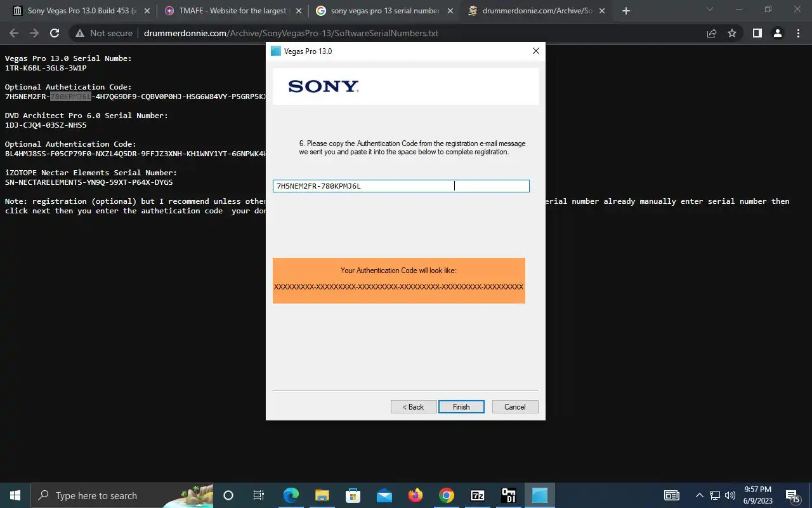Go back in browser history
This screenshot has height=508, width=812.
(14, 33)
